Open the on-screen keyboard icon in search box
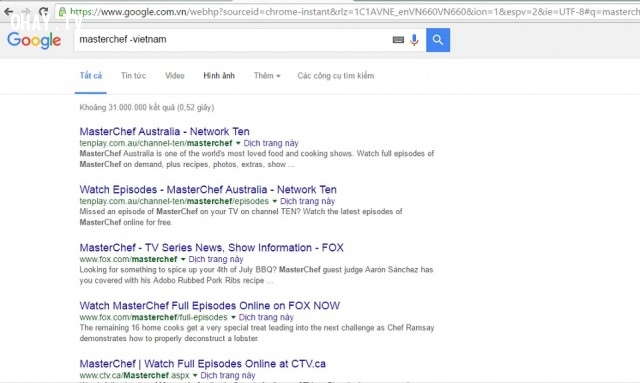The width and height of the screenshot is (640, 383). (398, 40)
